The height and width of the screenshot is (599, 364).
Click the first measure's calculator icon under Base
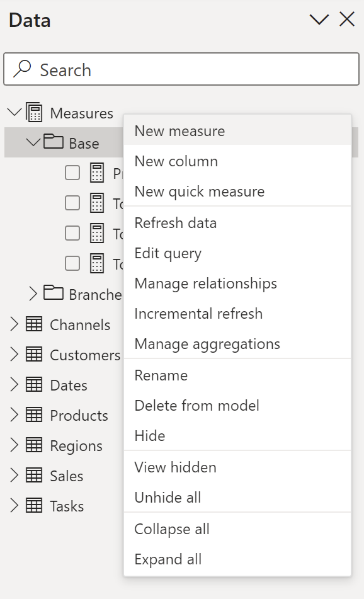coord(97,173)
